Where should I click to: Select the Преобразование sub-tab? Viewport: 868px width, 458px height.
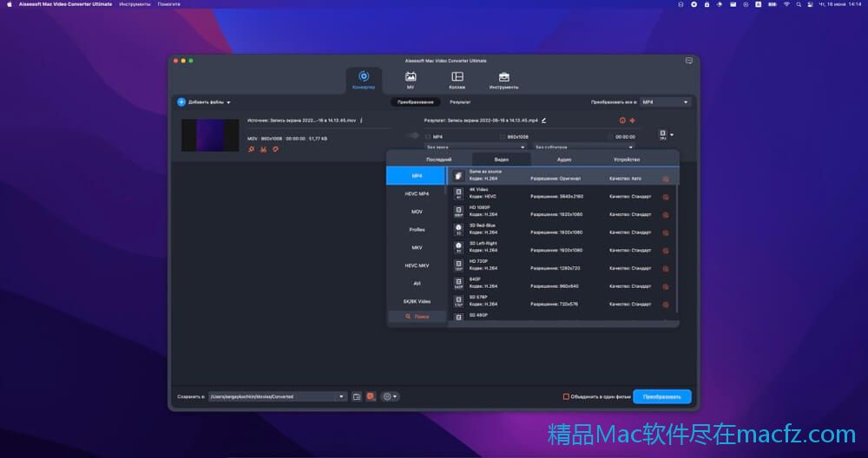[415, 102]
